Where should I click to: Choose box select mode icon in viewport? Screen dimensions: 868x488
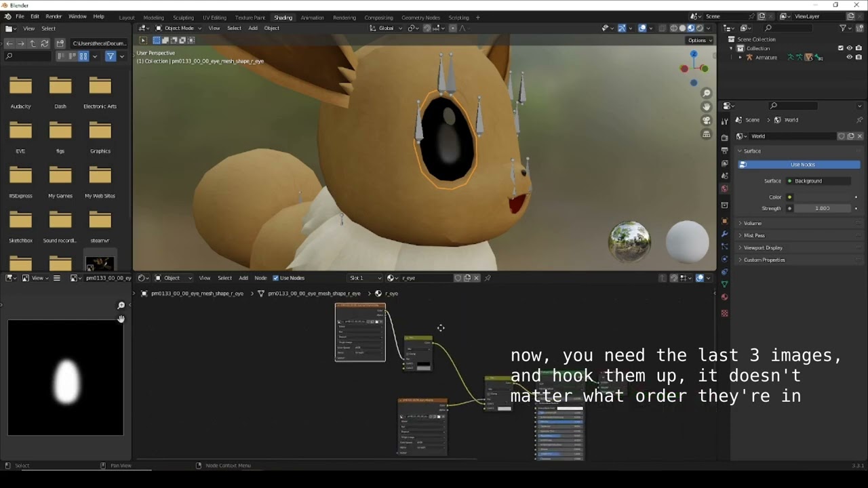[x=158, y=40]
